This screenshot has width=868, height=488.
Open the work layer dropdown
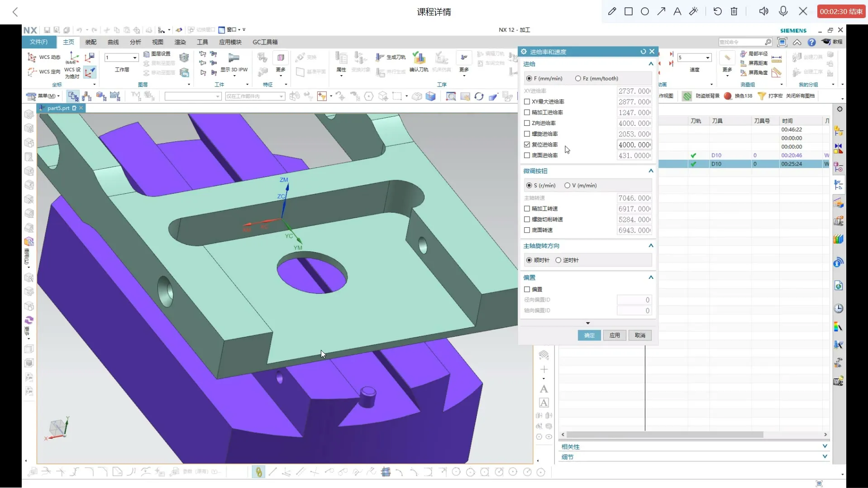(x=134, y=57)
